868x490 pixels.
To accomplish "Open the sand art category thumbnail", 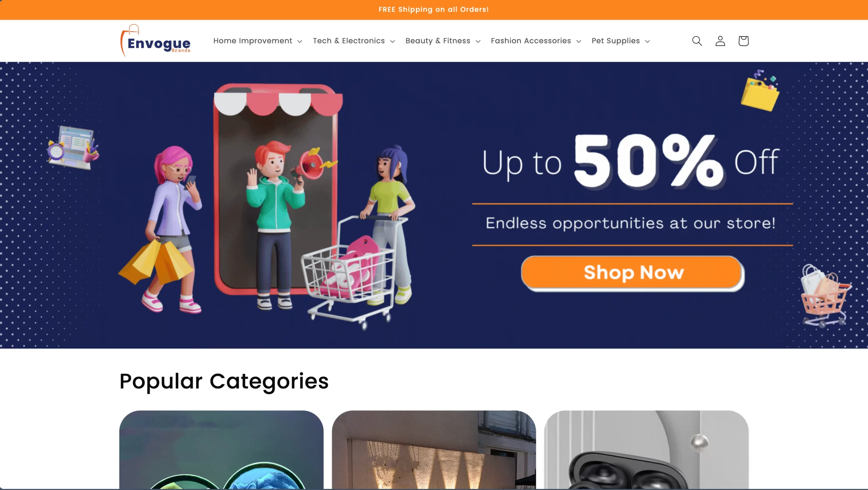I will pyautogui.click(x=221, y=450).
